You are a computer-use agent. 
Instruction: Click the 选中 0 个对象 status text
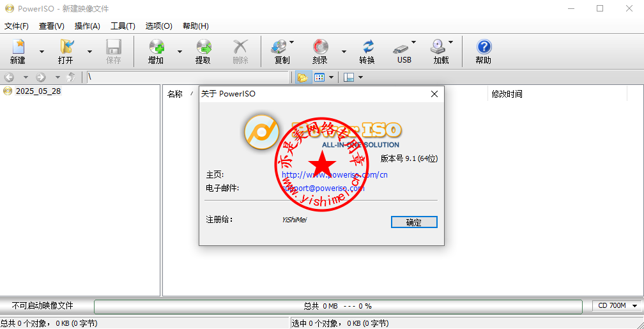click(340, 324)
